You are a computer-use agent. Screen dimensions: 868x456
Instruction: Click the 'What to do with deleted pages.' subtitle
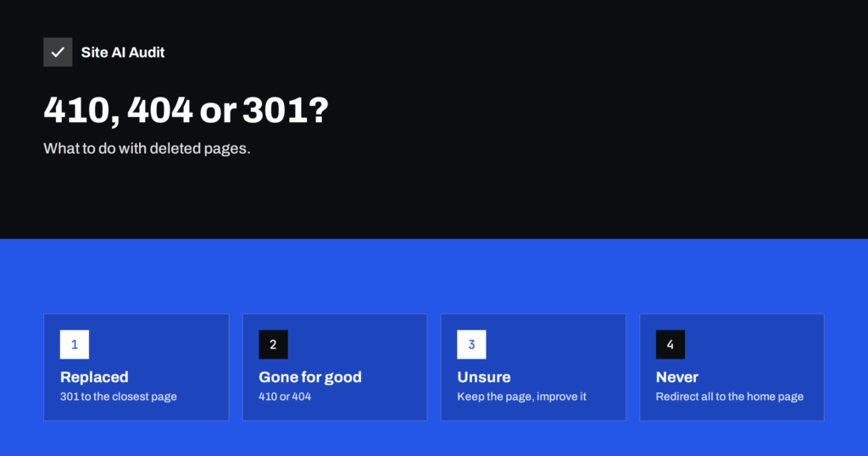point(147,148)
